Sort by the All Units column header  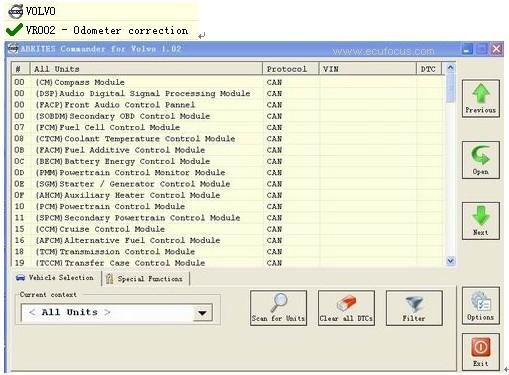click(x=147, y=69)
